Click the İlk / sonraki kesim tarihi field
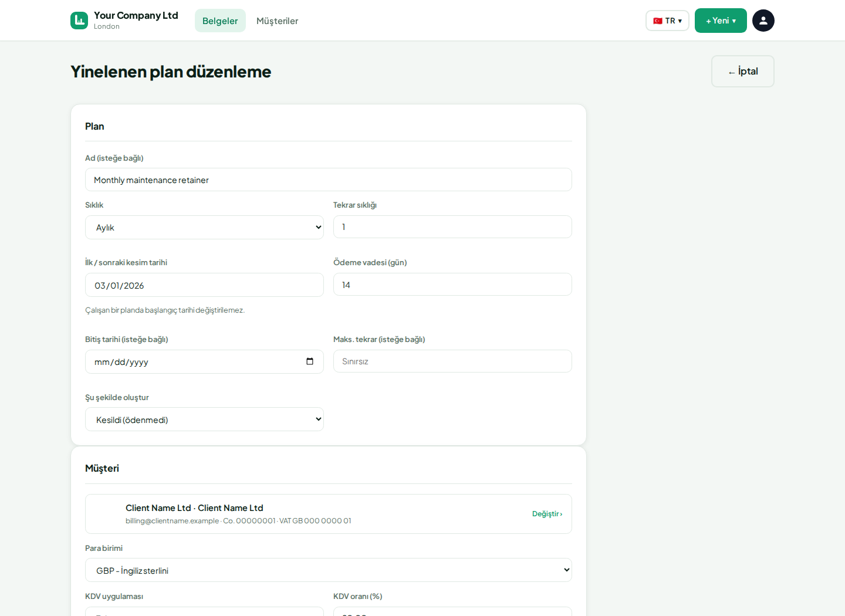Screen dimensions: 845x616 pos(204,285)
